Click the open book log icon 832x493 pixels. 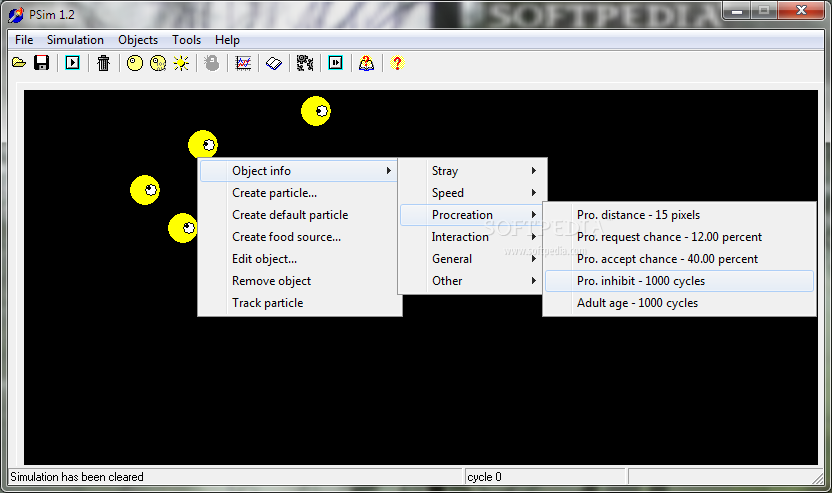(x=274, y=63)
